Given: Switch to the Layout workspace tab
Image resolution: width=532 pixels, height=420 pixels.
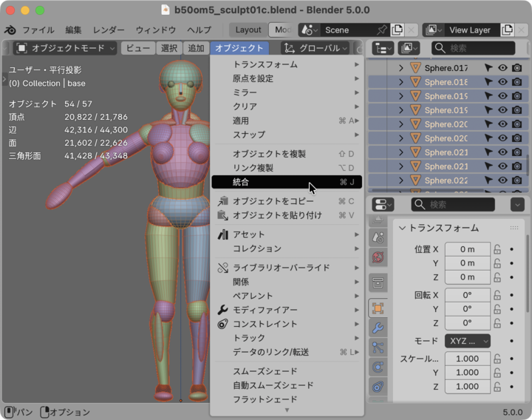Looking at the screenshot, I should 248,30.
